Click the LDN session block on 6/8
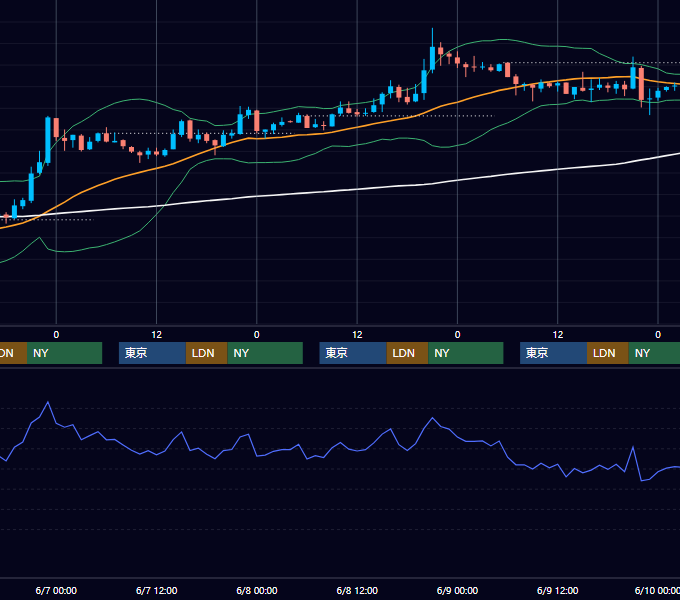The height and width of the screenshot is (600, 680). tap(407, 353)
